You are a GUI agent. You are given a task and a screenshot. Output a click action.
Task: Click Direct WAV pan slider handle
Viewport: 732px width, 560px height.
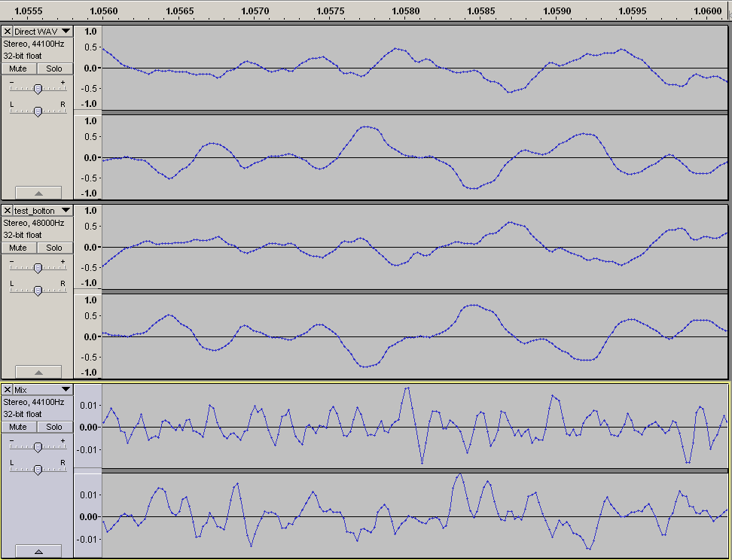pos(38,111)
